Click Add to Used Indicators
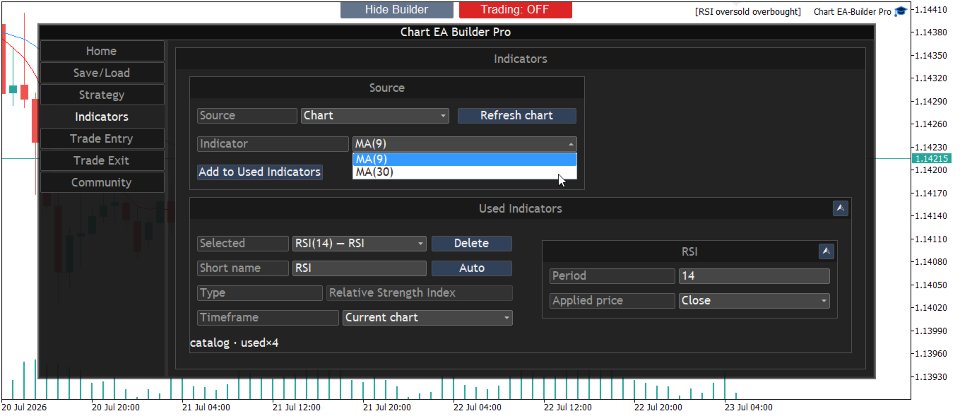 pyautogui.click(x=260, y=172)
